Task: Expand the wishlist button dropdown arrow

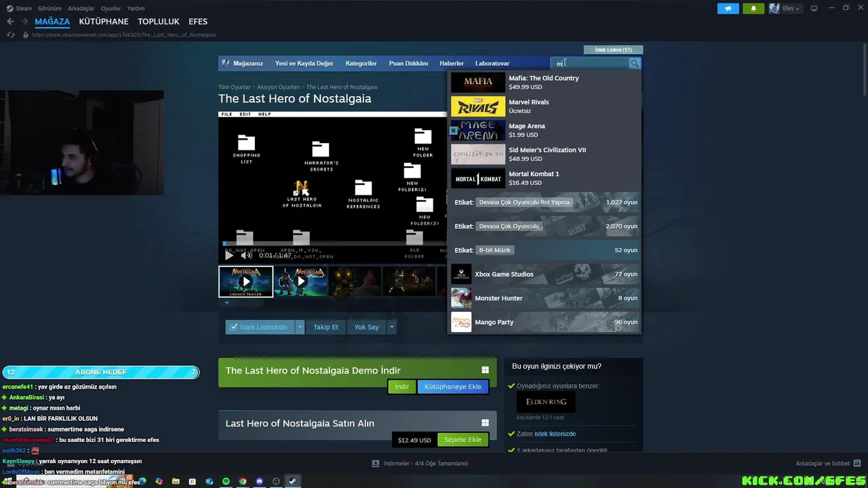Action: (x=300, y=327)
